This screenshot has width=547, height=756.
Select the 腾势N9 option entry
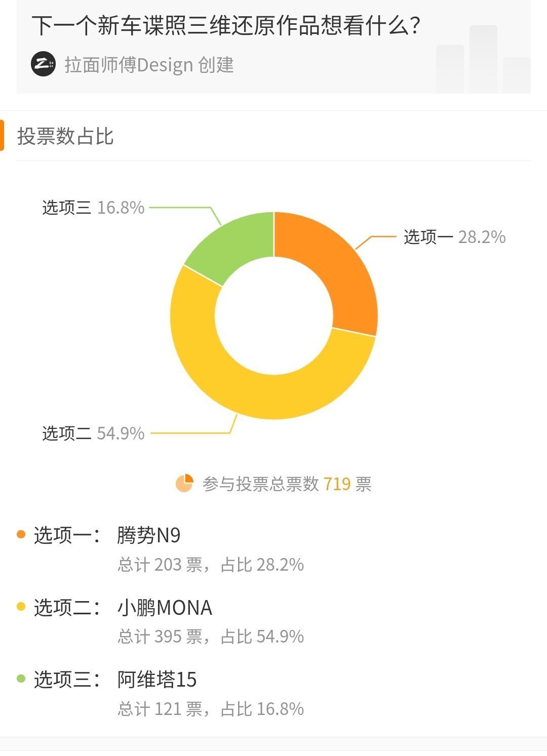click(x=148, y=535)
